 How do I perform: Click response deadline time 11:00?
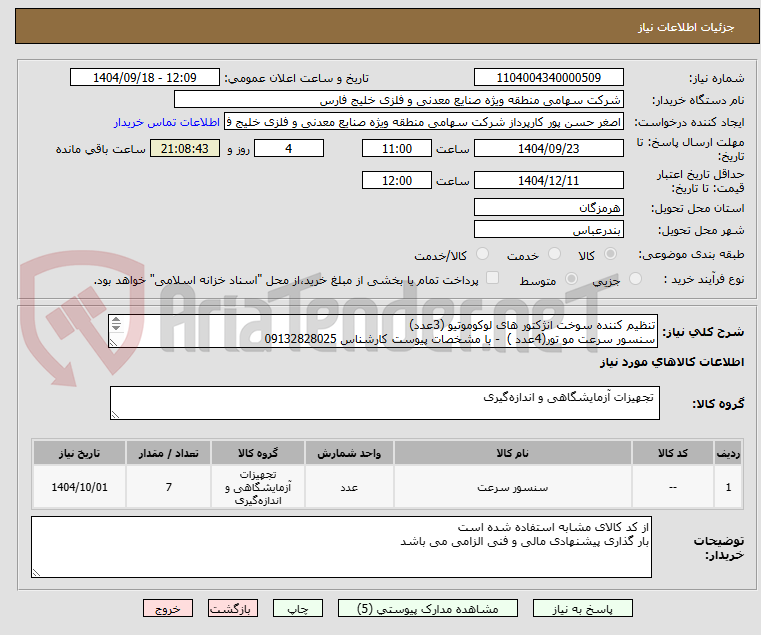pyautogui.click(x=397, y=149)
